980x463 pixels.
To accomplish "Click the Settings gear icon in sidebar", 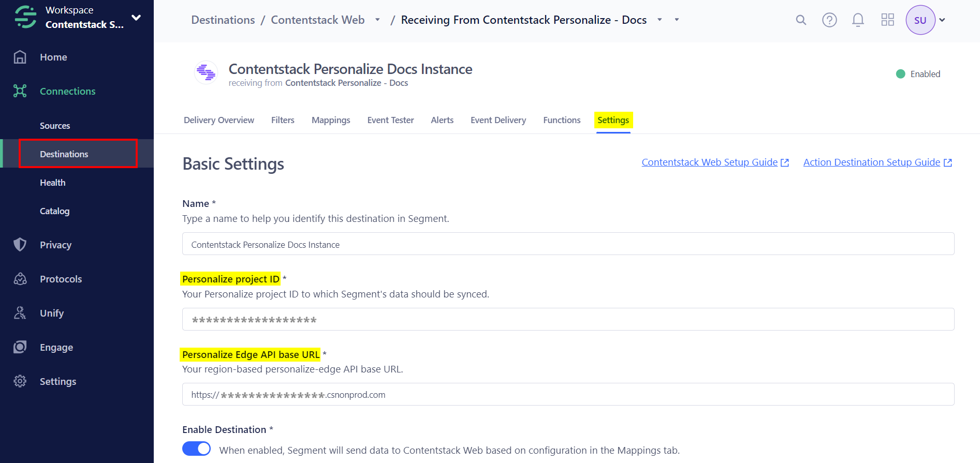I will click(20, 381).
